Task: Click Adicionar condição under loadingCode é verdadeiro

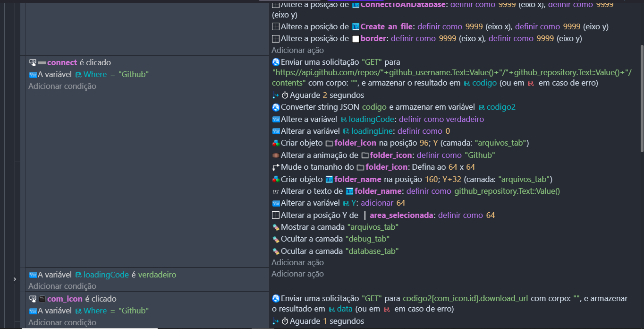Action: [62, 286]
